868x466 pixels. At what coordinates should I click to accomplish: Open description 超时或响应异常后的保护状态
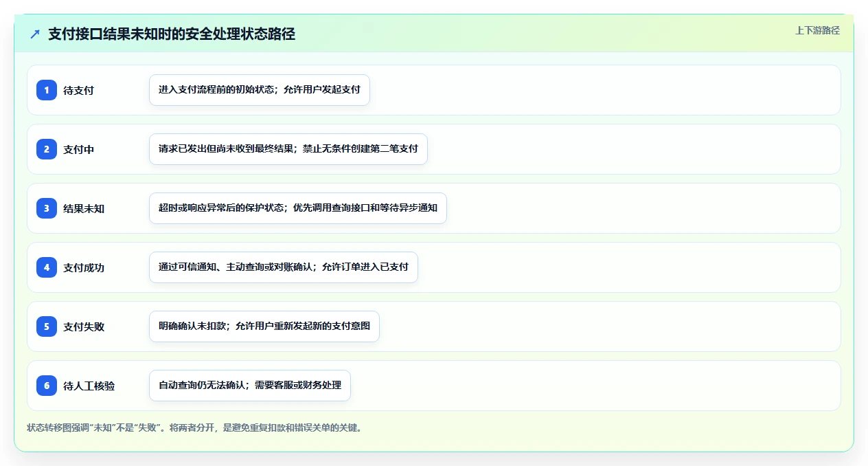298,208
